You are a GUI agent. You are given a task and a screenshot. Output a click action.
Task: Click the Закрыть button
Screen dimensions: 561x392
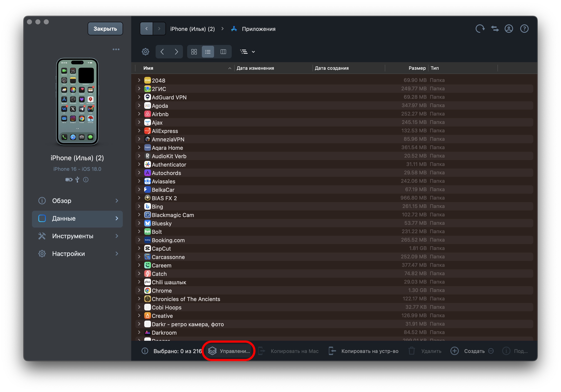[x=105, y=29]
